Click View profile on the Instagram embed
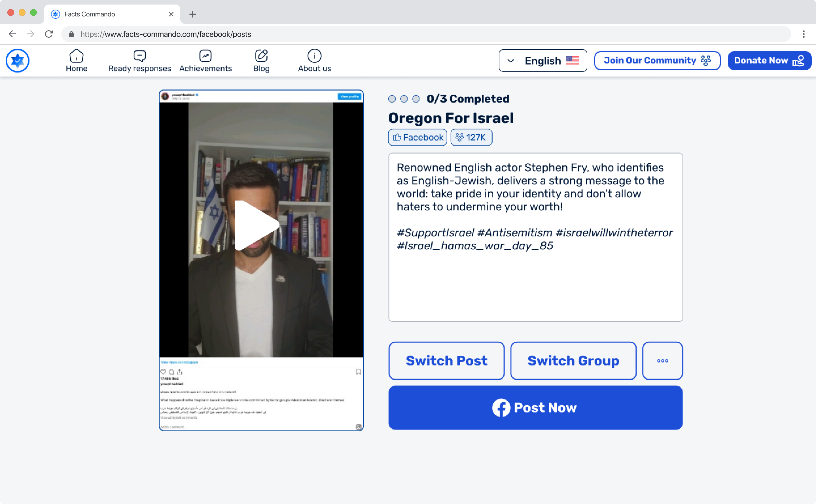 (x=349, y=96)
